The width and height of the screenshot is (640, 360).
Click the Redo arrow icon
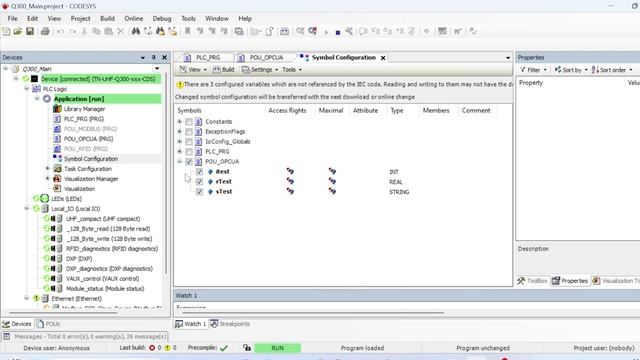(x=72, y=31)
